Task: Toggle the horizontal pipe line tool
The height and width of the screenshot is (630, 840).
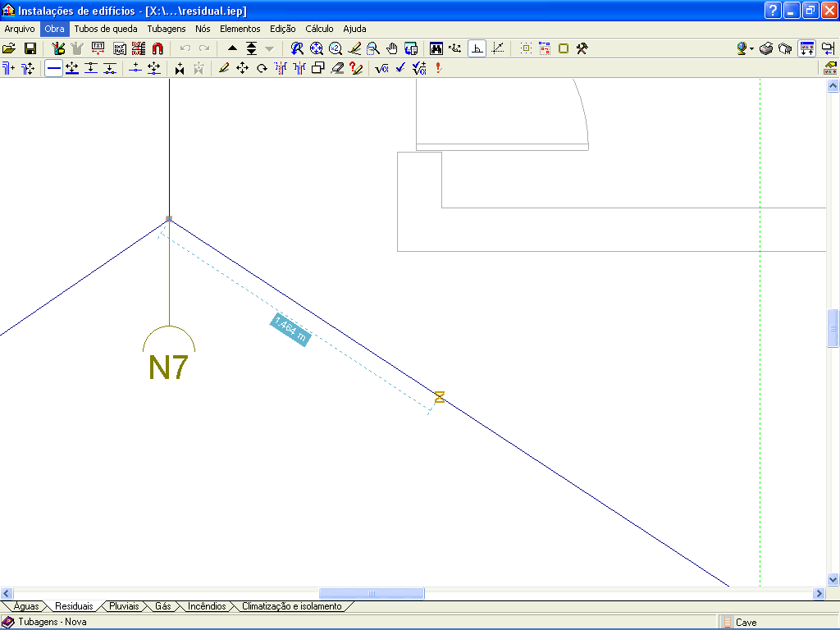Action: [x=53, y=69]
